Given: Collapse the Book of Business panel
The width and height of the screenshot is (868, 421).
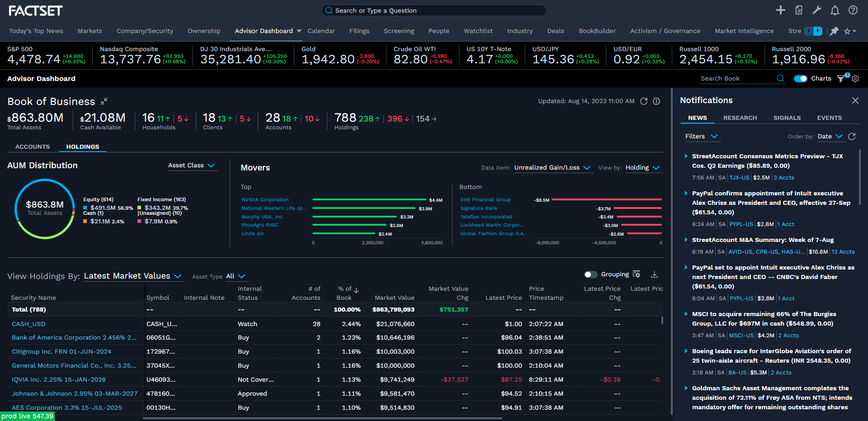Looking at the screenshot, I should pyautogui.click(x=104, y=101).
